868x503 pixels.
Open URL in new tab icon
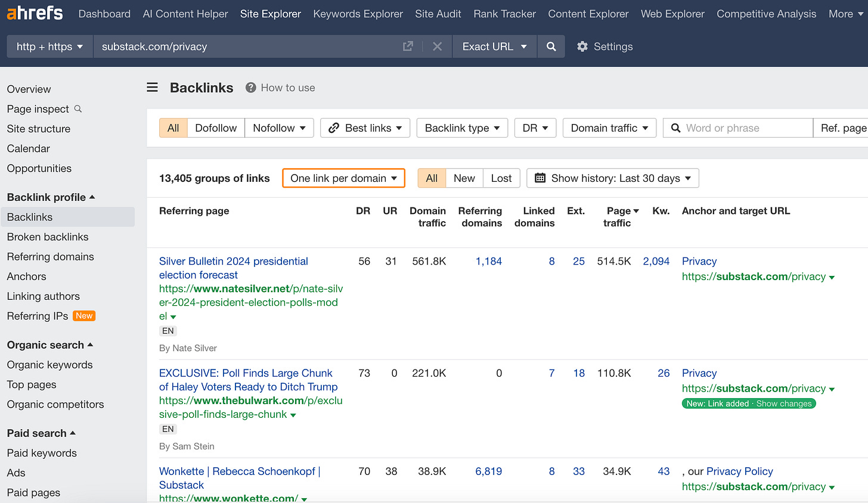[x=408, y=46]
